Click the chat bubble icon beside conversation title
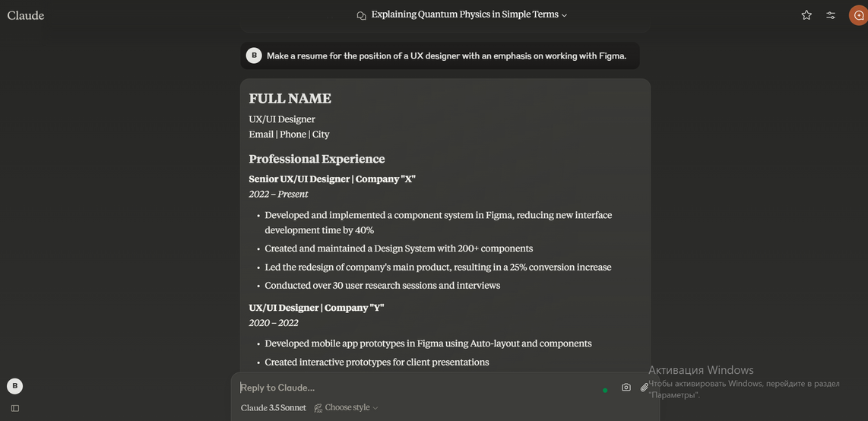This screenshot has width=868, height=421. (x=362, y=15)
